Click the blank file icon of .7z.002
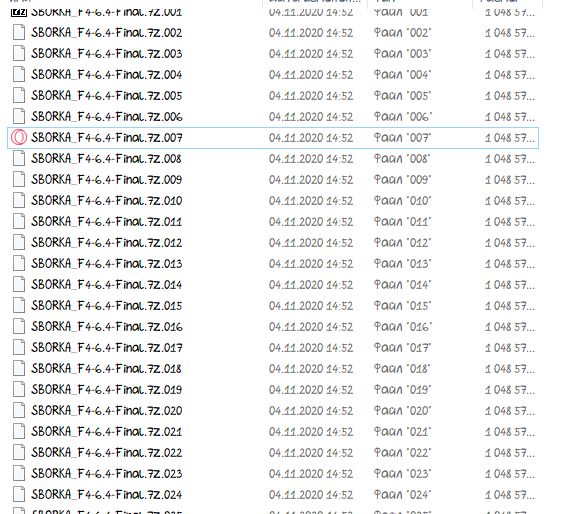 [19, 32]
